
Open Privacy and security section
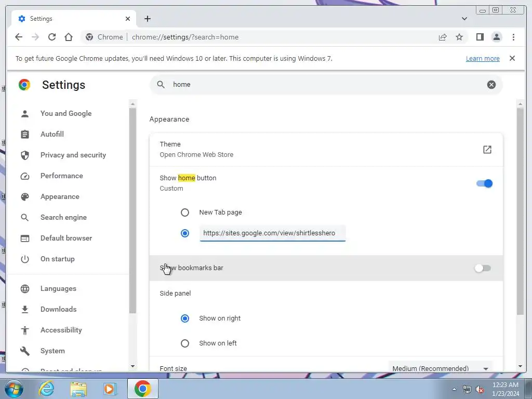point(73,155)
